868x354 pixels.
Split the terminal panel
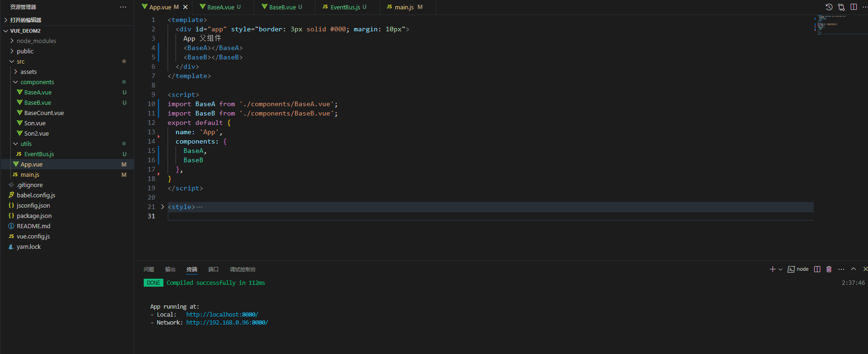point(817,269)
